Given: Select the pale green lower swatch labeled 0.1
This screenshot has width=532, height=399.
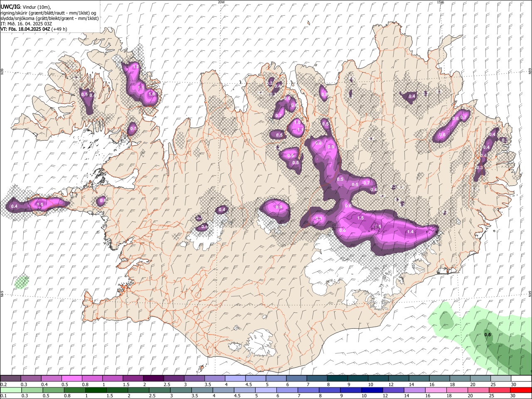Looking at the screenshot, I should (x=11, y=390).
